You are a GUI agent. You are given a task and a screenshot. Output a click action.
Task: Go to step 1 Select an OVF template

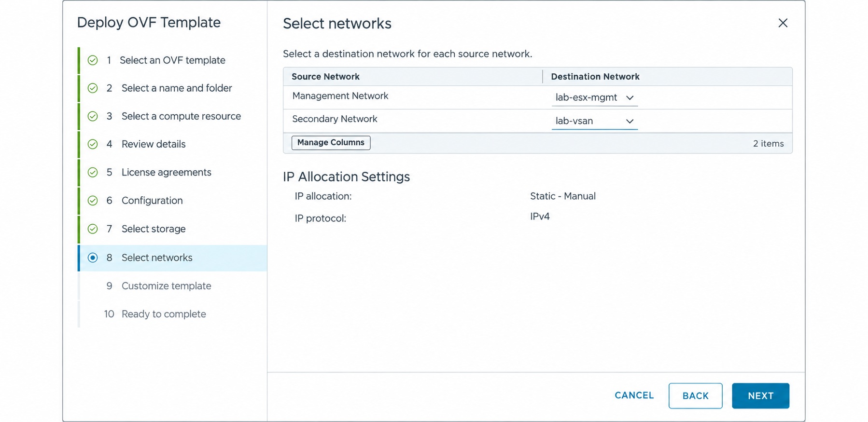(x=172, y=60)
